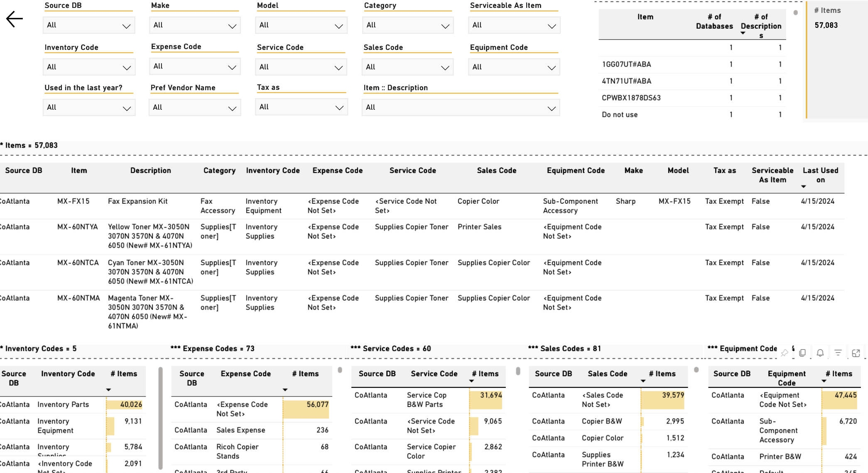Set an alert with the bell icon
This screenshot has height=473, width=868.
pyautogui.click(x=820, y=353)
